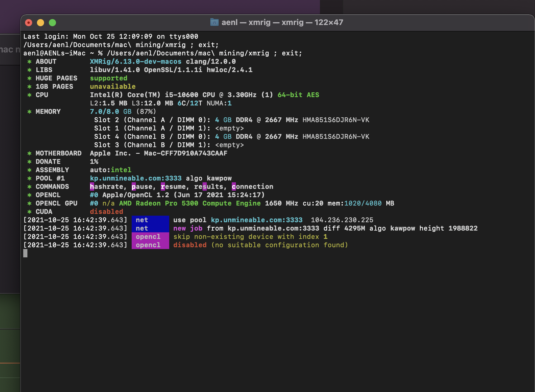Screen dimensions: 535x392
Task: Minimize Terminal using the yellow button
Action: [x=41, y=23]
